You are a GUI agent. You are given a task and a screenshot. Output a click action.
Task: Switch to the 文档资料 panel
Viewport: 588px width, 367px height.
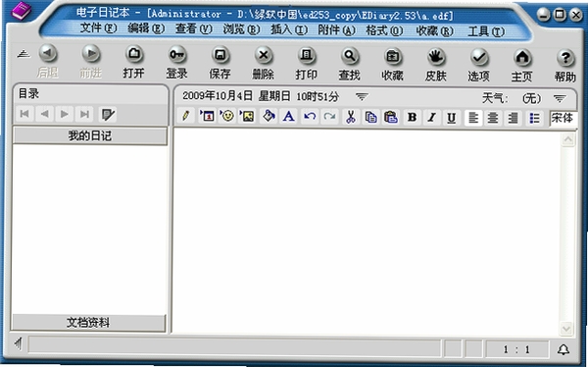(x=88, y=323)
